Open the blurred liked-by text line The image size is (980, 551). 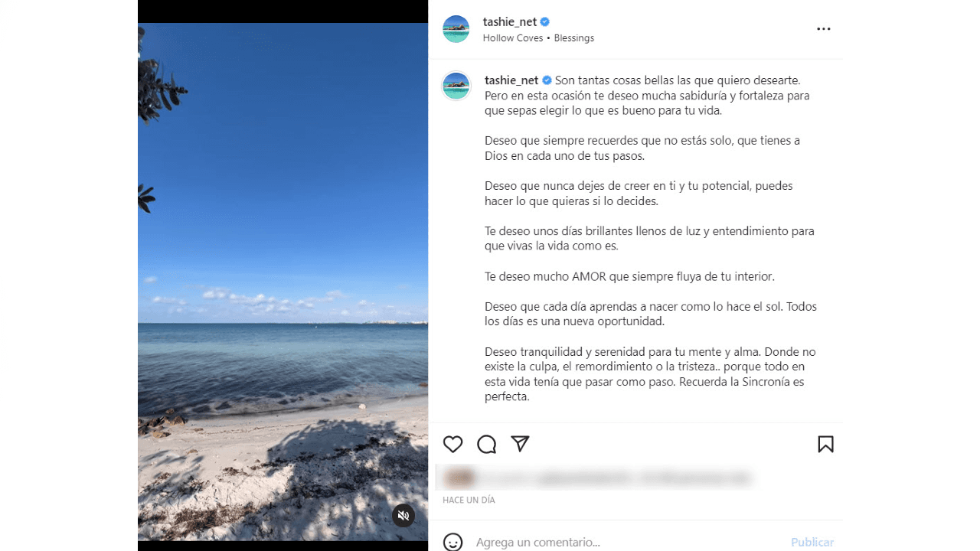pos(612,479)
